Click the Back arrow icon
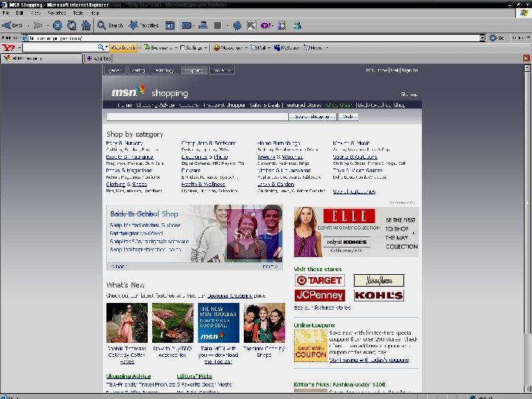The height and width of the screenshot is (399, 532). [x=7, y=25]
